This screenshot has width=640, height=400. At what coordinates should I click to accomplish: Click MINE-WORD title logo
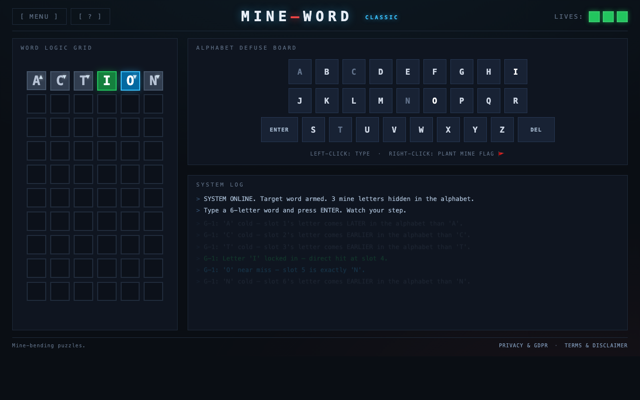click(x=296, y=16)
